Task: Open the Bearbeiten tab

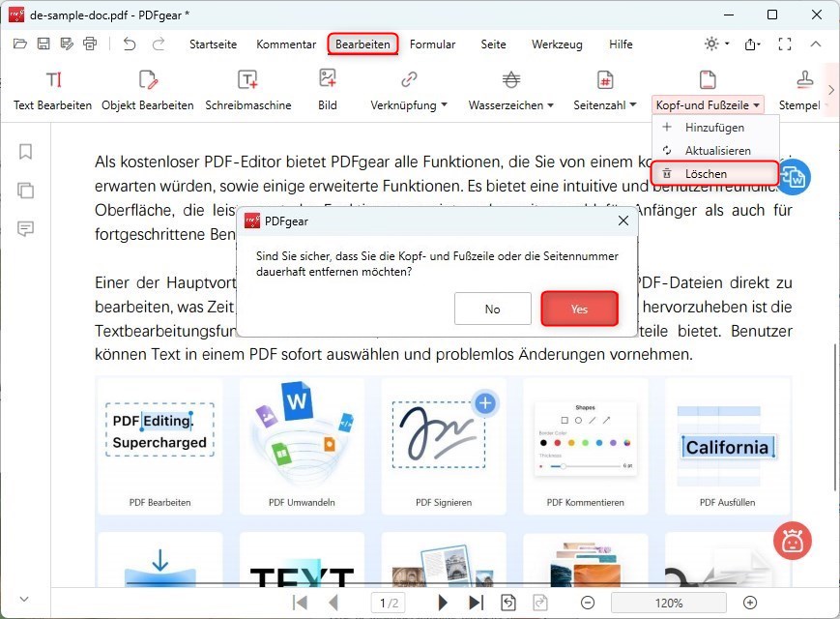Action: pos(362,44)
